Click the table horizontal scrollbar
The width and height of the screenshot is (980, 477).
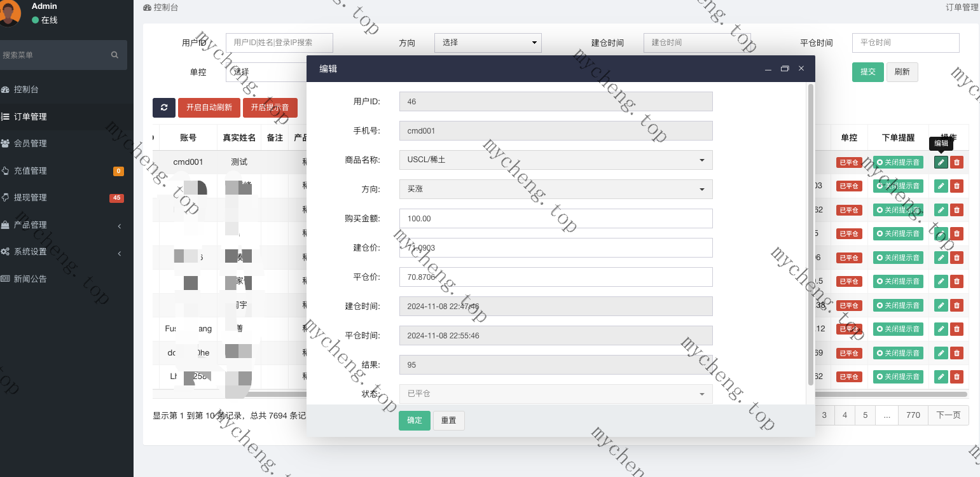[x=892, y=394]
